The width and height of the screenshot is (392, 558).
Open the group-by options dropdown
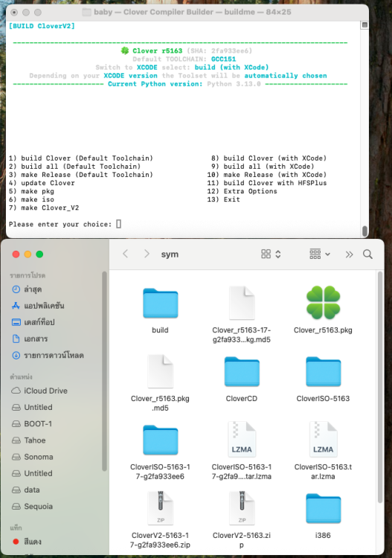[320, 254]
